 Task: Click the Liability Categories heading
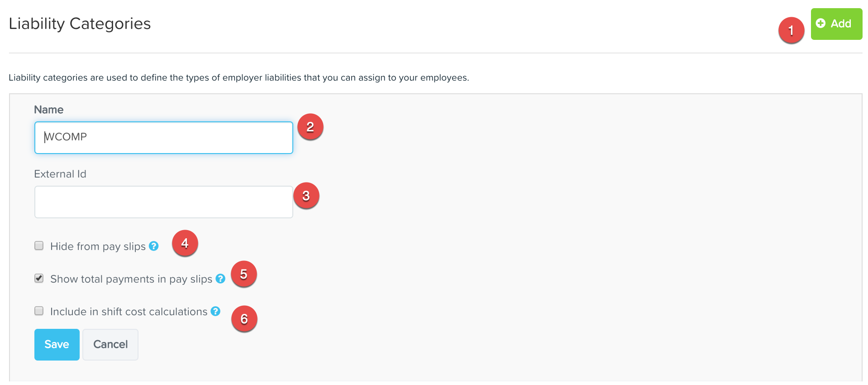coord(80,24)
